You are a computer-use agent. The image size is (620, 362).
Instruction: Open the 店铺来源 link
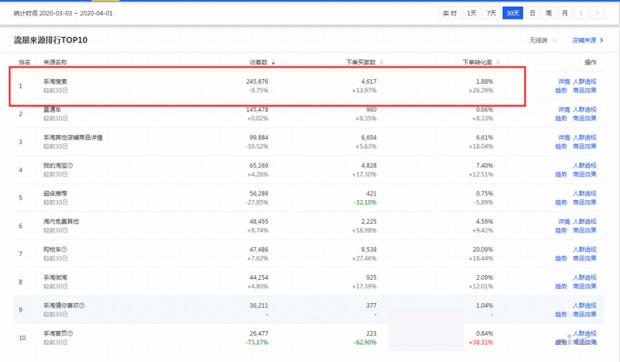point(584,40)
